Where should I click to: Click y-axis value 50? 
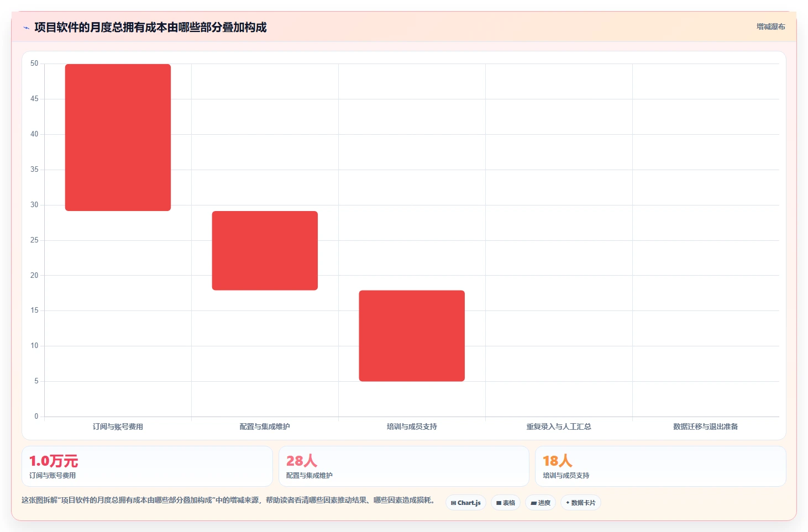(x=34, y=64)
